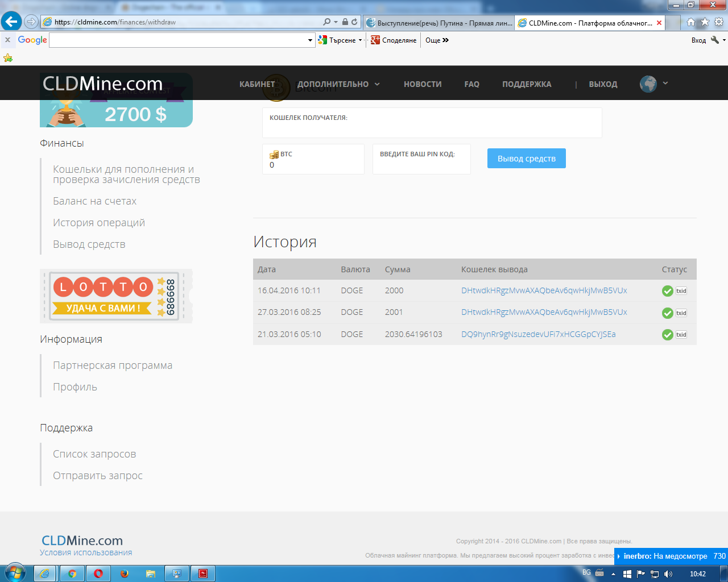Click the Google toolbar search box
This screenshot has height=582, width=728.
pyautogui.click(x=178, y=40)
